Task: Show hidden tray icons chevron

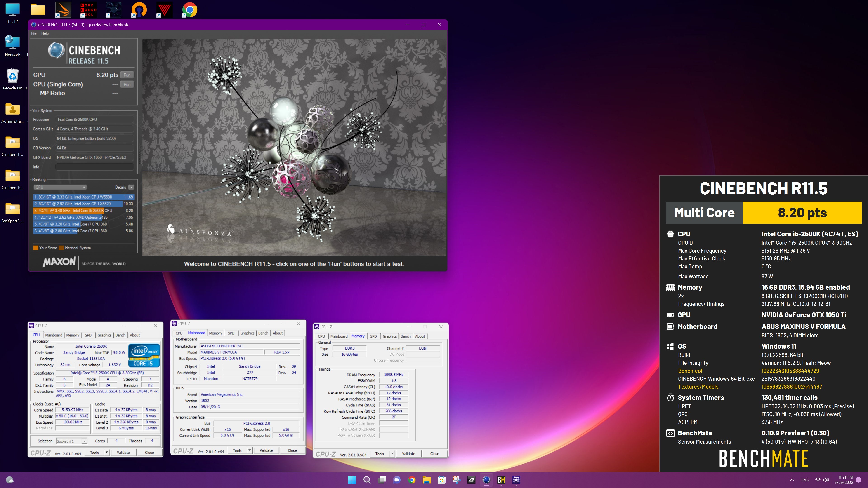Action: [x=792, y=480]
